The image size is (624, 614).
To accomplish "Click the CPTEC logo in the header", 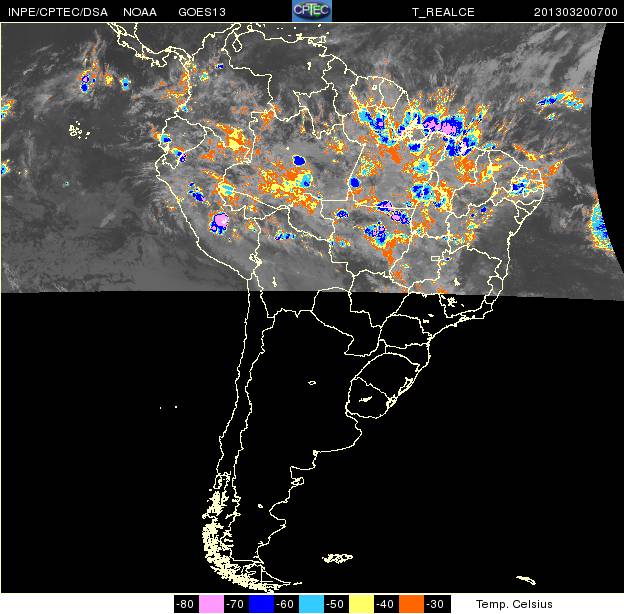I will [x=312, y=11].
